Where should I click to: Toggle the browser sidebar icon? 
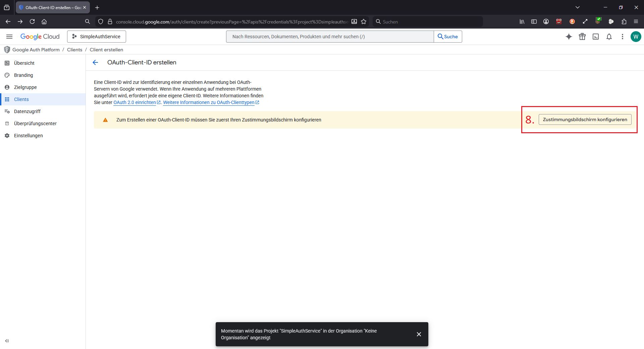(x=534, y=21)
